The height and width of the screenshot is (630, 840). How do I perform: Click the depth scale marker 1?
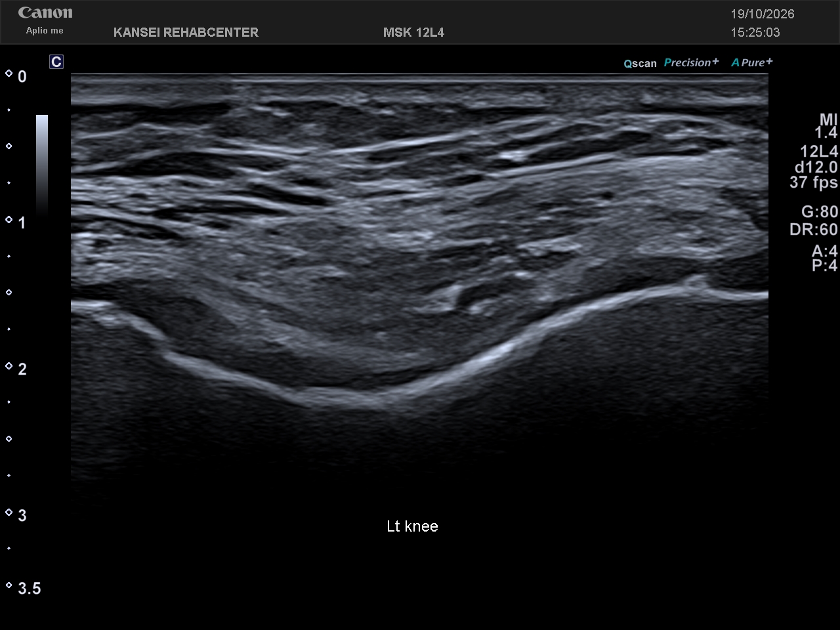[x=22, y=223]
